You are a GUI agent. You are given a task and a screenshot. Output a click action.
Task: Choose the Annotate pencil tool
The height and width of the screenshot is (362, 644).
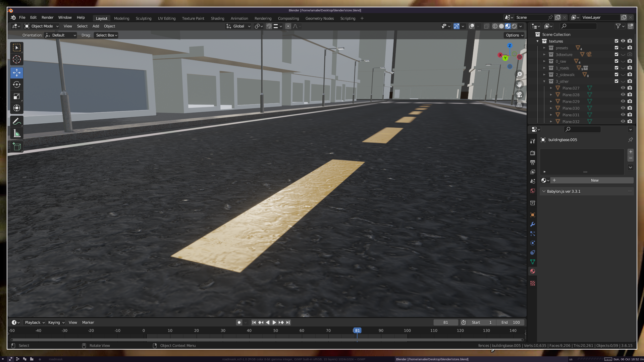pyautogui.click(x=17, y=121)
